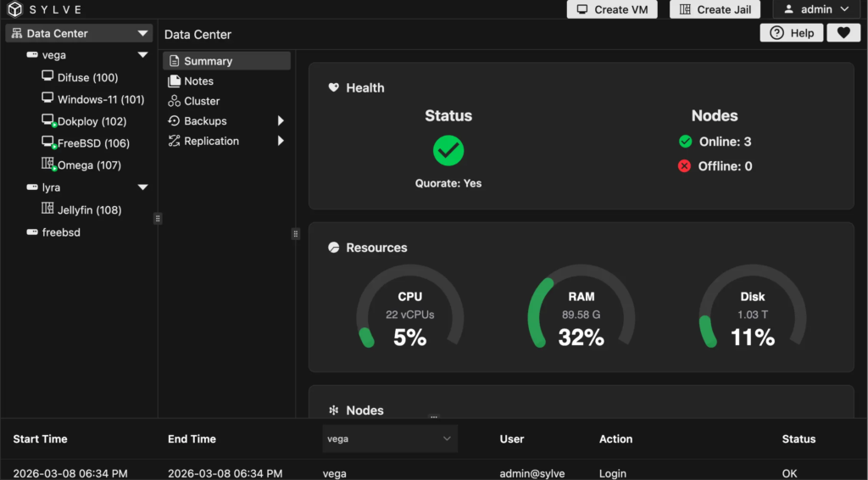Click the RAM usage gauge

[x=581, y=308]
